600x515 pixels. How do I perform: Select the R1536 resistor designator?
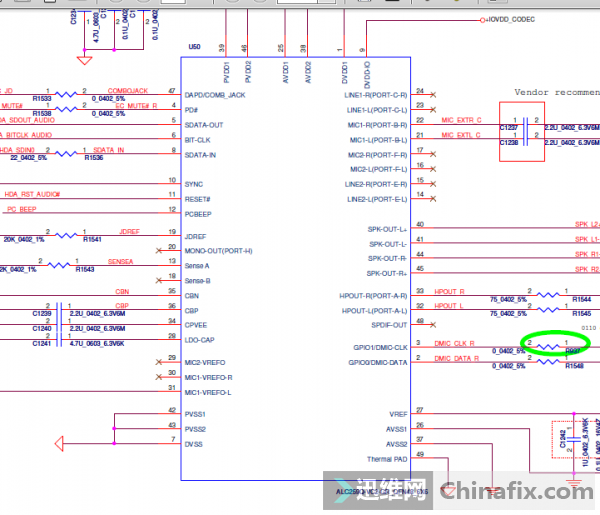pos(94,158)
